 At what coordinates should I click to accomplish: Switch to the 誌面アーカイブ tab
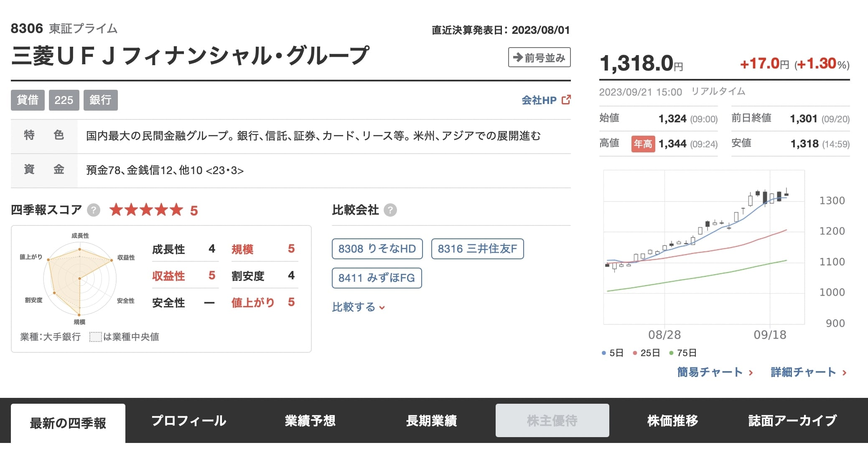[x=793, y=420]
